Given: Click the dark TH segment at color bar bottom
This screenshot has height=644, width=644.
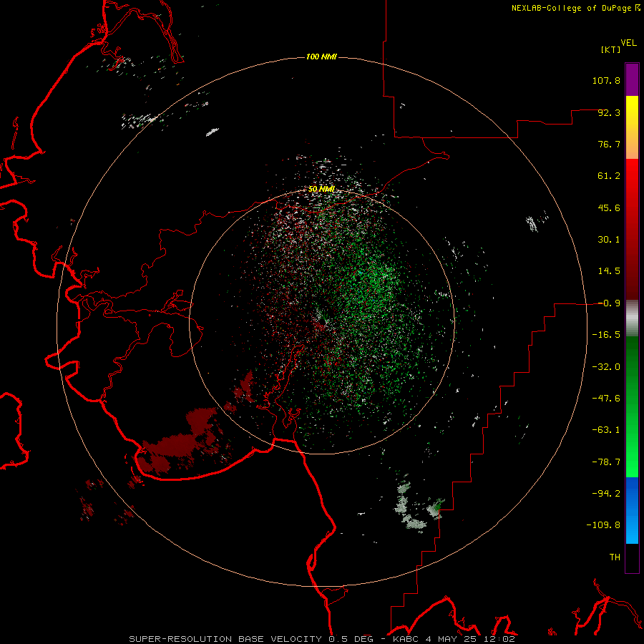Looking at the screenshot, I should (632, 558).
